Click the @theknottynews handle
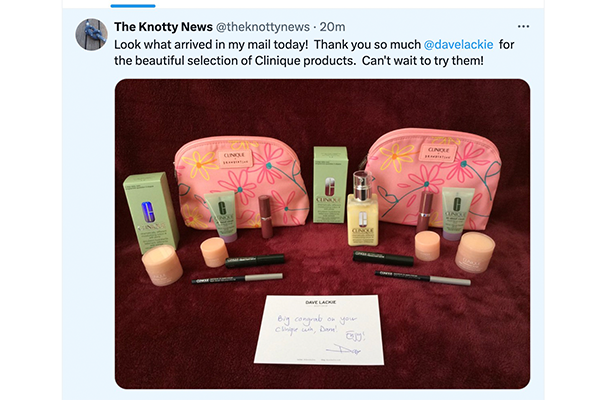 pyautogui.click(x=262, y=27)
